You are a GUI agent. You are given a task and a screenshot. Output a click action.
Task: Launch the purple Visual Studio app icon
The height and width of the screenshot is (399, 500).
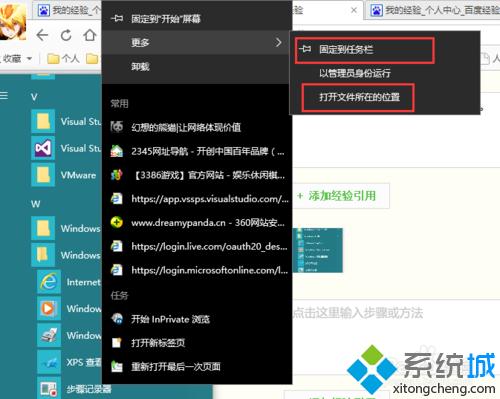43,148
